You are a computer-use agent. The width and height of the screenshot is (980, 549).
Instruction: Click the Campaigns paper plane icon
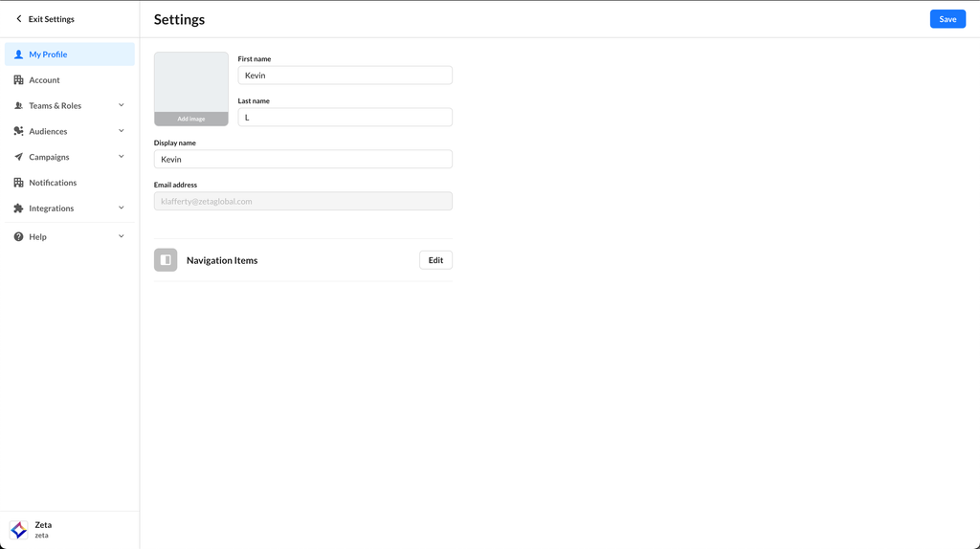[18, 157]
